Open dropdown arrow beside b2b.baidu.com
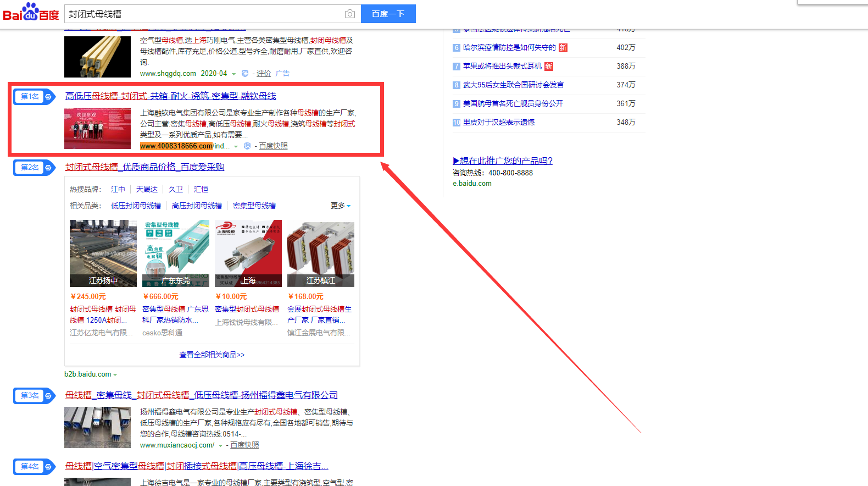868x486 pixels. click(115, 375)
